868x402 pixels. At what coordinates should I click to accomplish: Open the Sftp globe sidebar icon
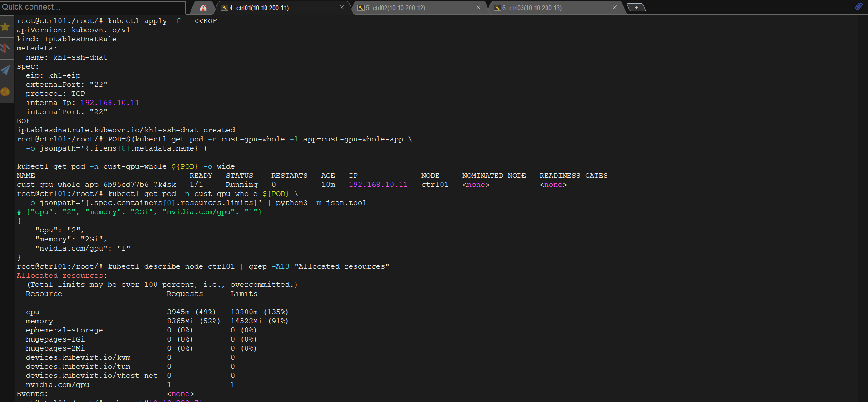coord(5,92)
